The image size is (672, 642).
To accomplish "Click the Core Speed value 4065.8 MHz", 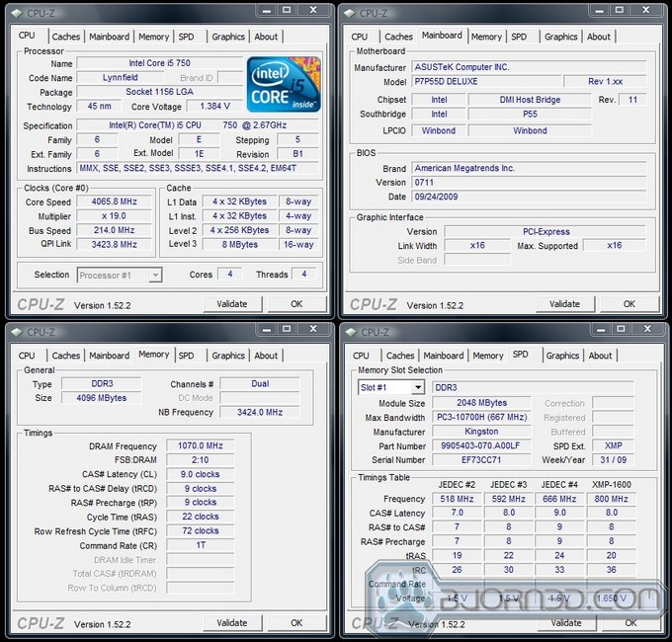I will point(114,201).
